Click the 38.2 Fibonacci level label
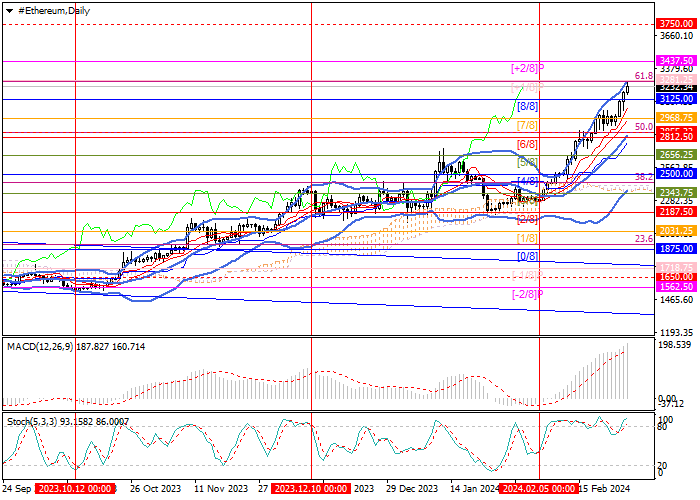 tap(644, 177)
